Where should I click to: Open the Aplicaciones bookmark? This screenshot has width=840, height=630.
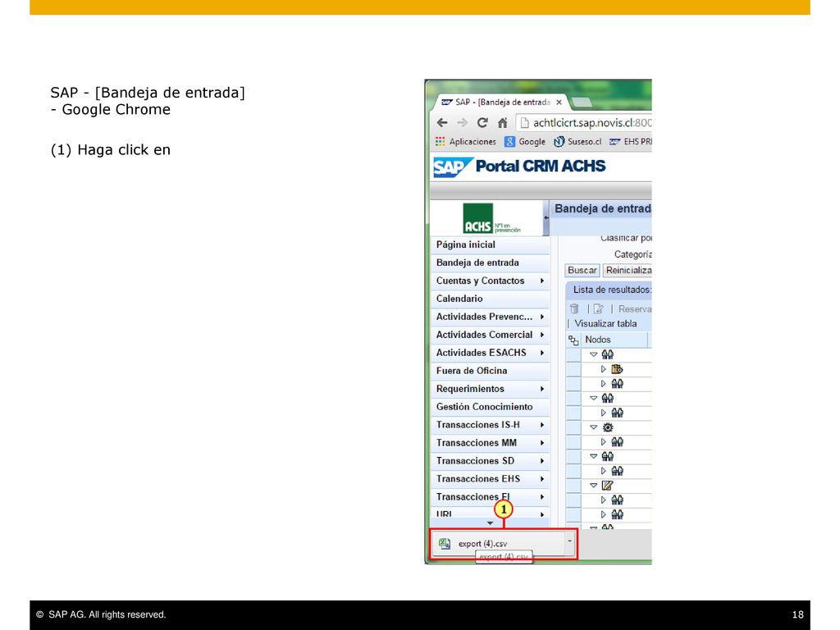click(x=466, y=141)
